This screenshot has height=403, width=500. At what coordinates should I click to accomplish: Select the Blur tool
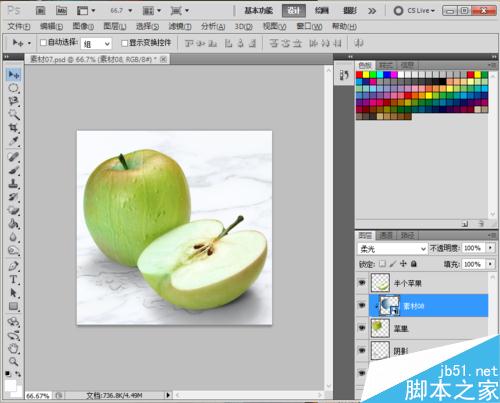pos(13,237)
